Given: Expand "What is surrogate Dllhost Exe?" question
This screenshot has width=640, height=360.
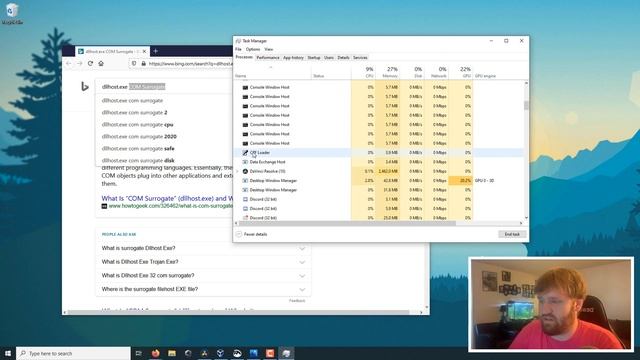Looking at the screenshot, I should [203, 248].
